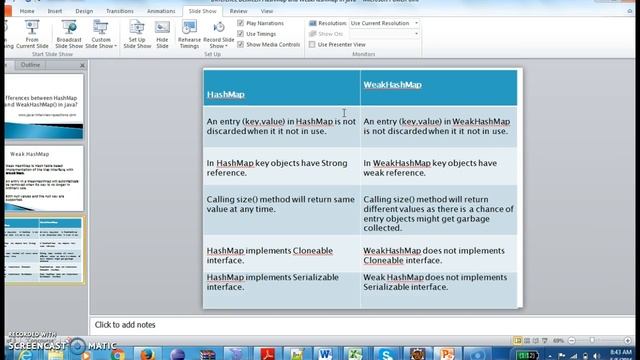Screen dimensions: 640x360
Task: Open Microsoft Excel from taskbar
Action: (355, 354)
